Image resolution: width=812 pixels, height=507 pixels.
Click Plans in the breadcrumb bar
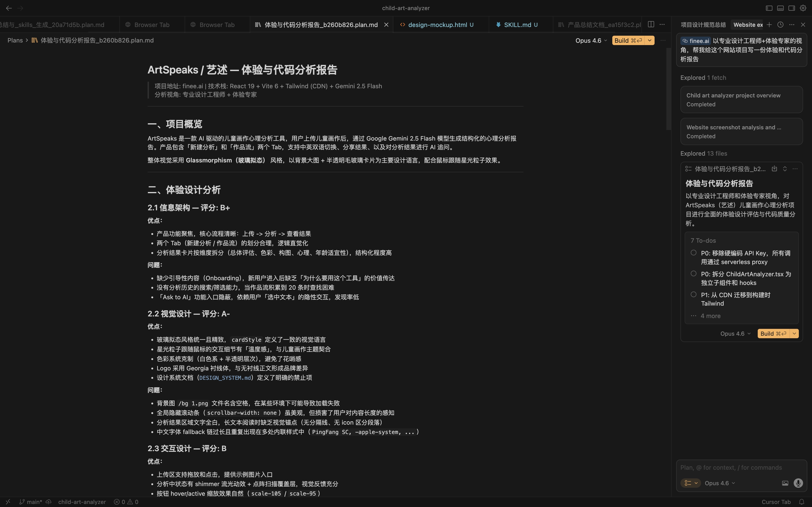tap(15, 40)
